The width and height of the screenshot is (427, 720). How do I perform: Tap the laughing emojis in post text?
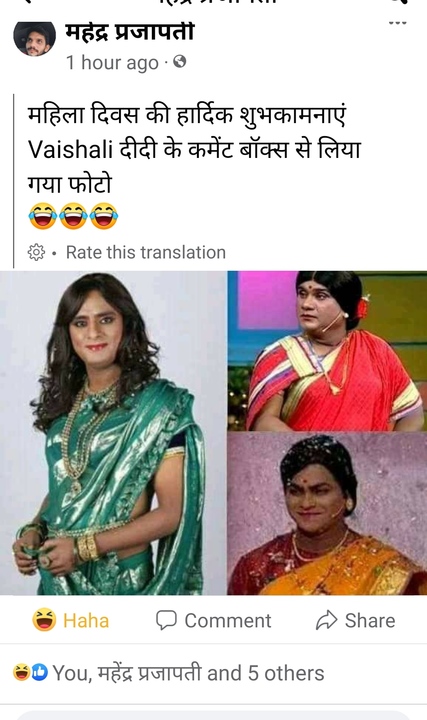(x=73, y=216)
